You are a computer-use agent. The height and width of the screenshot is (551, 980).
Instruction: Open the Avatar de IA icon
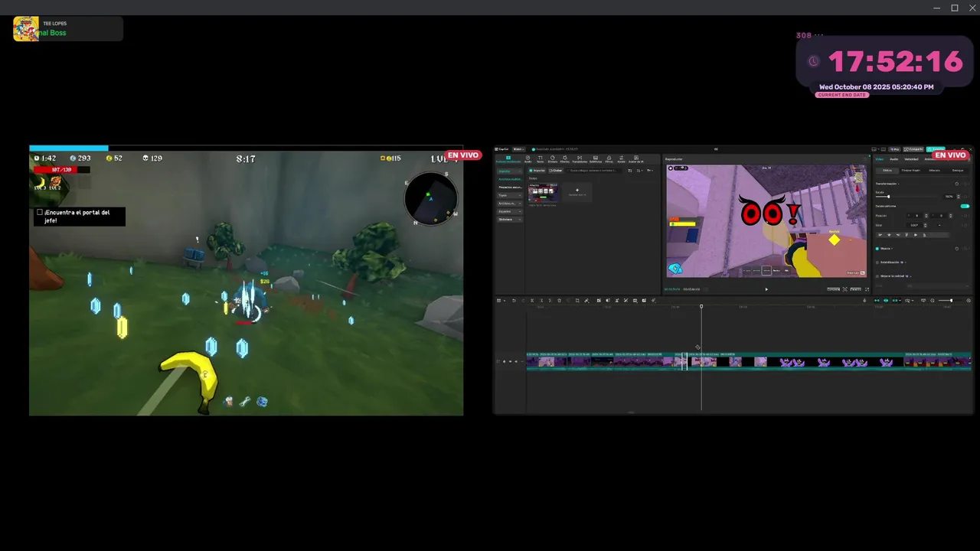[x=636, y=158]
